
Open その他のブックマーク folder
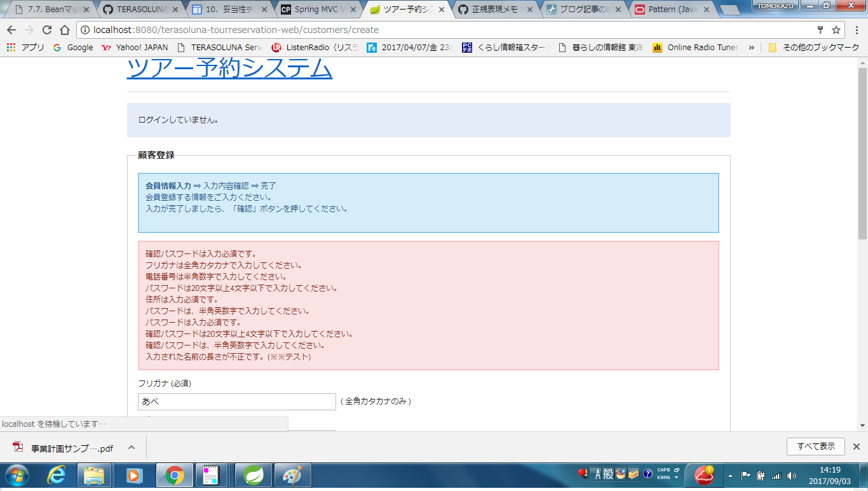814,48
